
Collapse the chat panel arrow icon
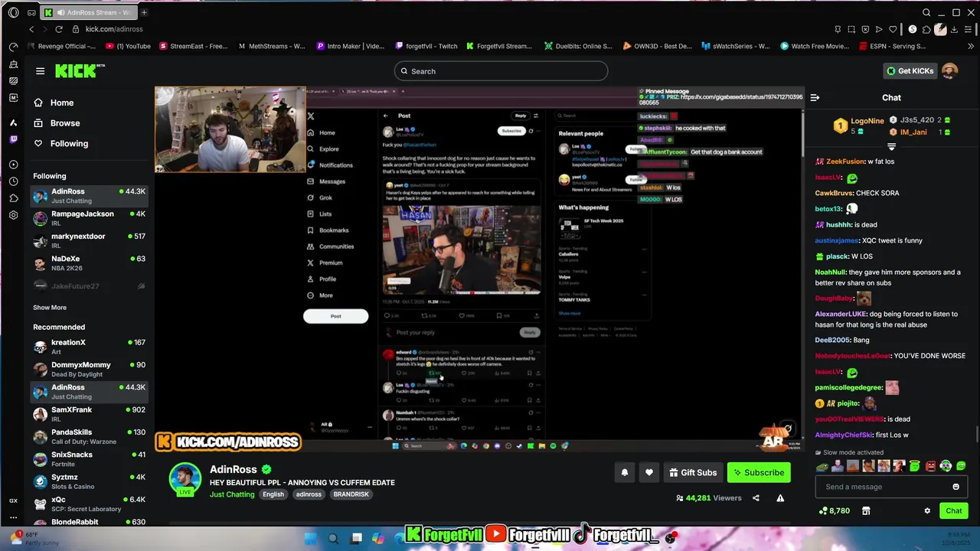[x=815, y=98]
